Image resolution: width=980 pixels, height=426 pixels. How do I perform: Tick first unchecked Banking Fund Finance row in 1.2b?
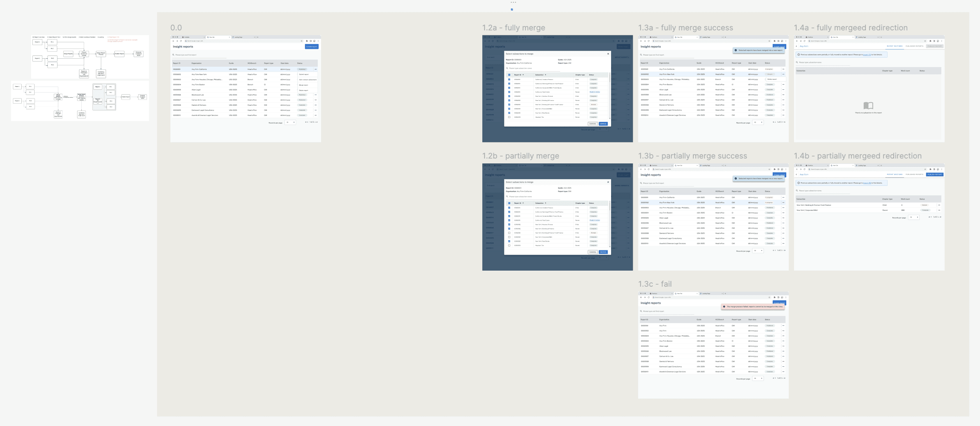pos(509,233)
